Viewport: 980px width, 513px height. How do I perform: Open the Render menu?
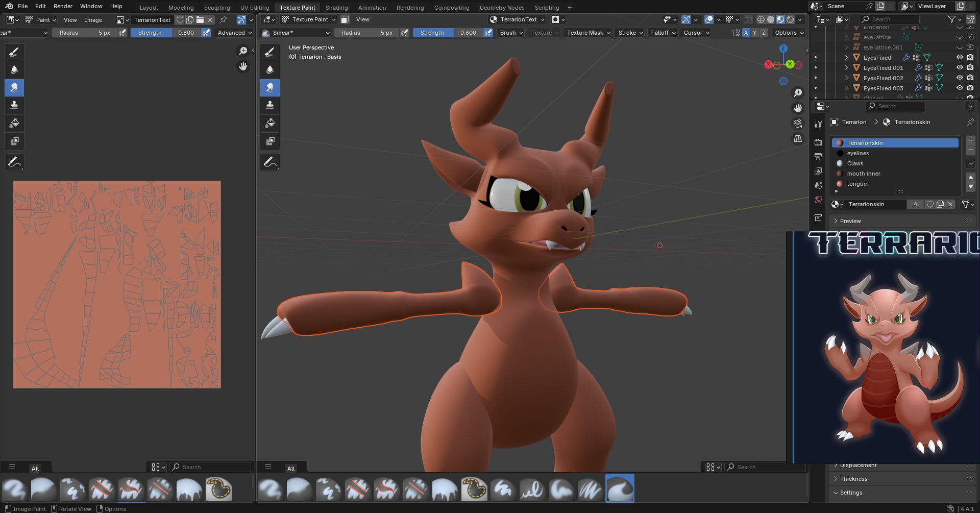(x=63, y=6)
